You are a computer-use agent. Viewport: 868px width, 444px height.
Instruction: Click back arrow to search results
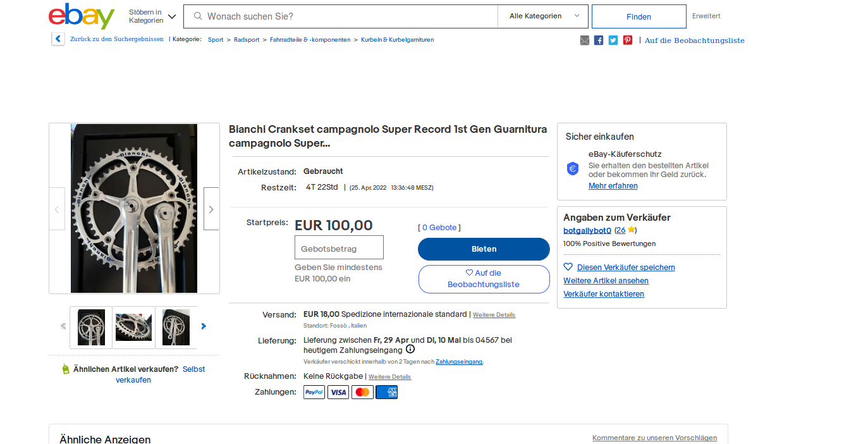(58, 39)
